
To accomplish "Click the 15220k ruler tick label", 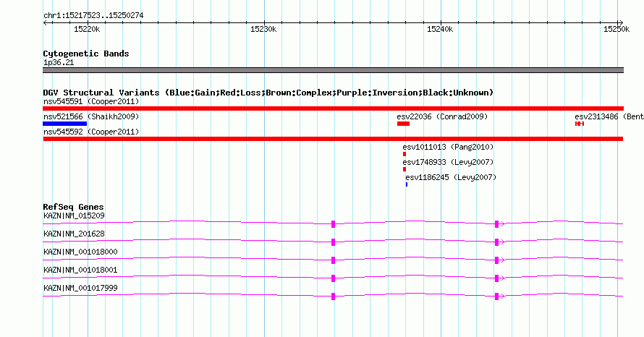I will (x=87, y=29).
